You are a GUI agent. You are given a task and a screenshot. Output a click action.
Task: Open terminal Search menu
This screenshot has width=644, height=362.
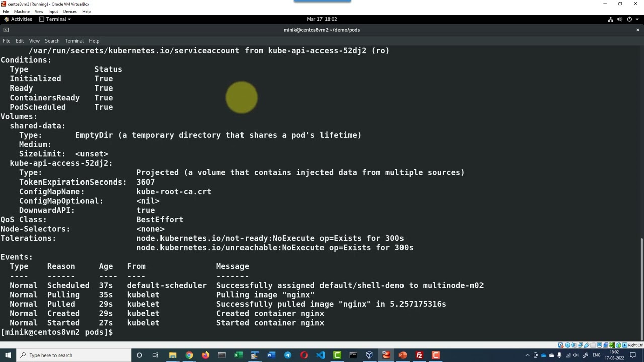[52, 41]
